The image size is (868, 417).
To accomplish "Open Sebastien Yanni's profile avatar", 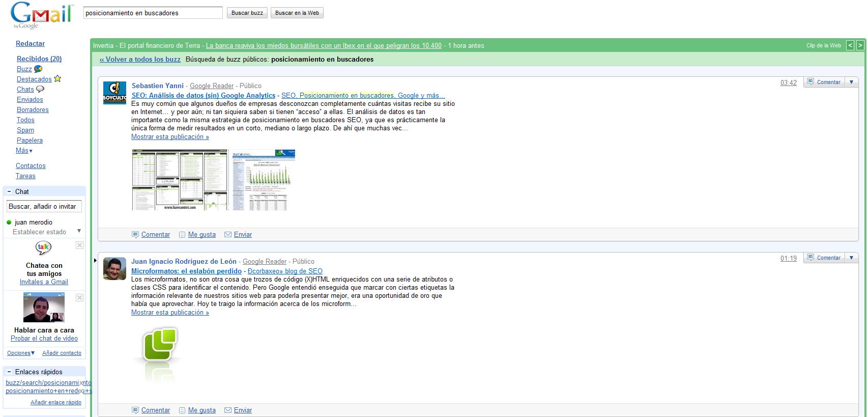I will pos(114,93).
